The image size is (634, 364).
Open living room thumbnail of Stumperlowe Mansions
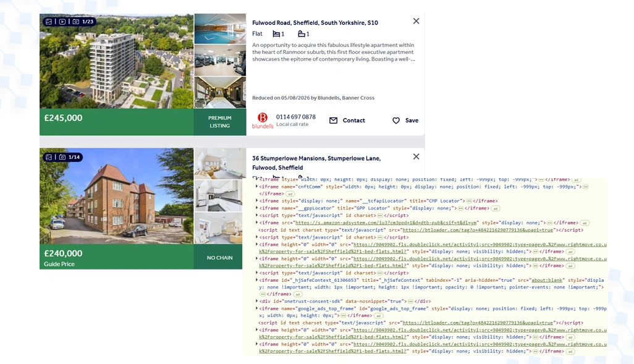(x=218, y=163)
